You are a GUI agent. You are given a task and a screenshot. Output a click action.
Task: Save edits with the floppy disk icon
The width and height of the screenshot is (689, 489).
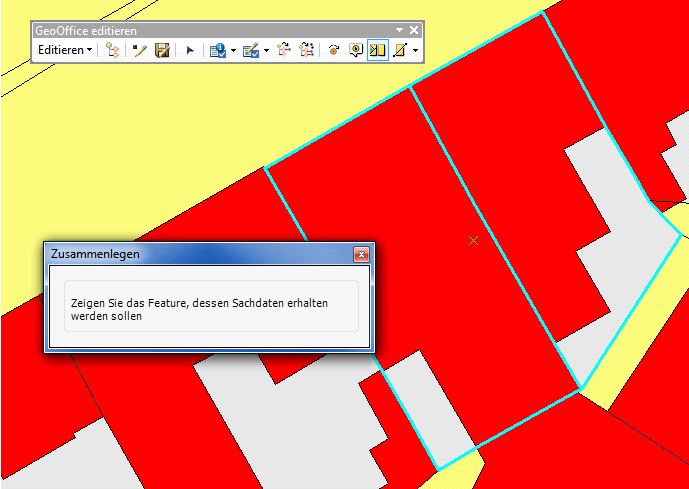click(x=162, y=49)
